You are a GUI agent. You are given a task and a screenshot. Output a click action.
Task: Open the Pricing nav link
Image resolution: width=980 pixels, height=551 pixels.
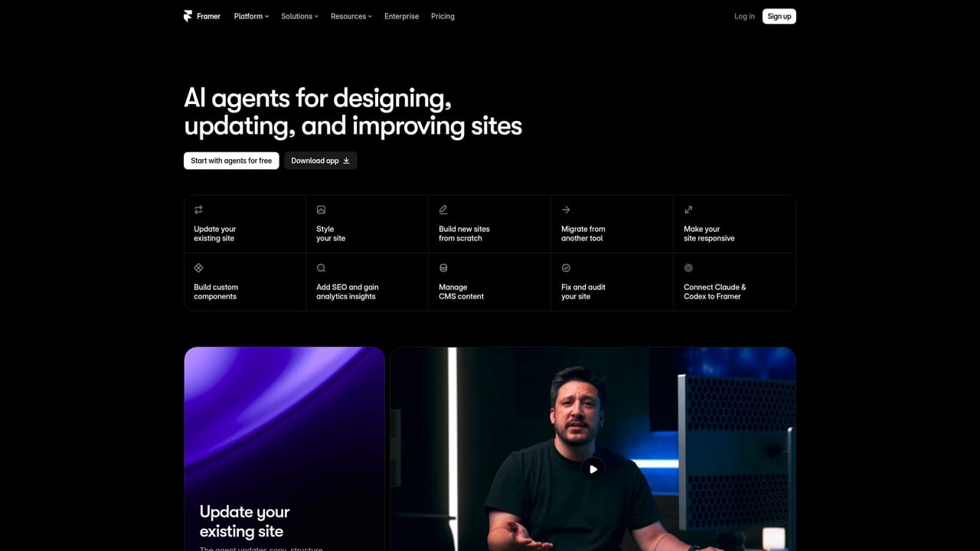[443, 16]
